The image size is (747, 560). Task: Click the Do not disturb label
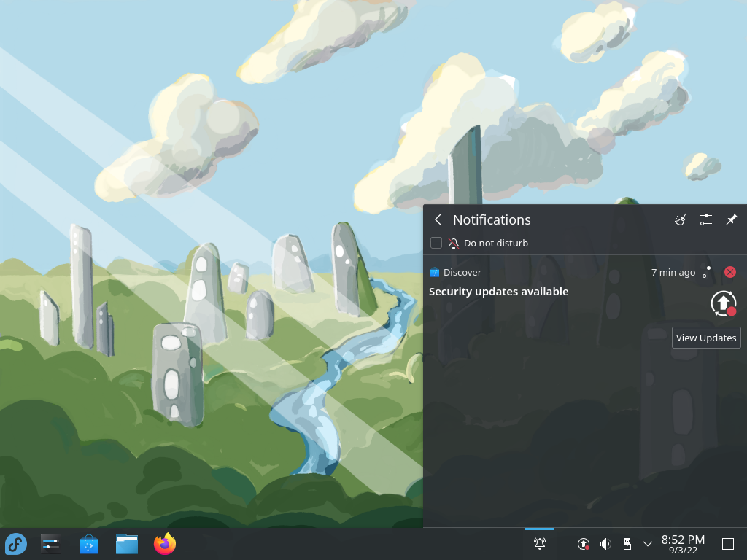(496, 244)
